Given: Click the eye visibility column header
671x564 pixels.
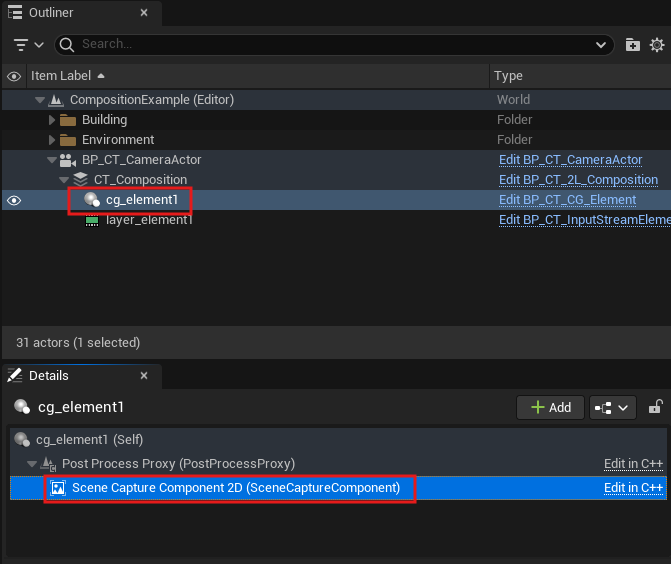Looking at the screenshot, I should (x=14, y=76).
